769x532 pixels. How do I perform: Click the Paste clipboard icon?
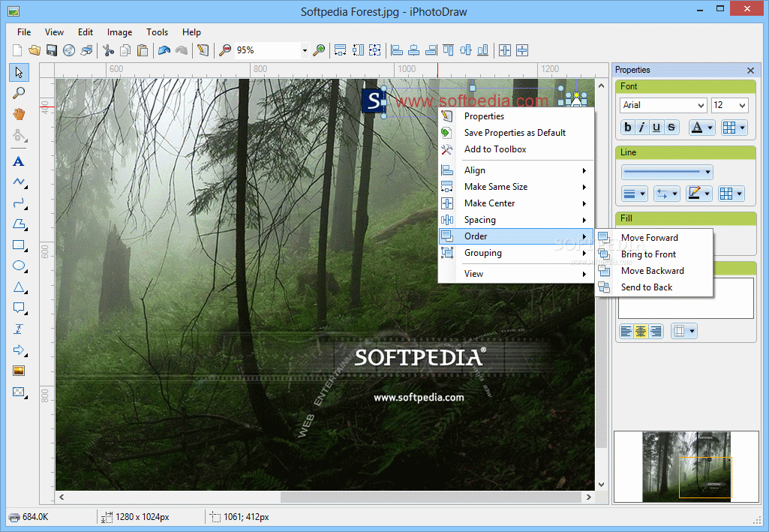[x=143, y=50]
